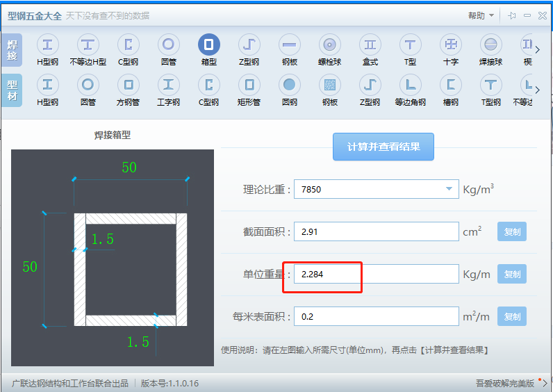This screenshot has width=553, height=392.
Task: Select profile C型钢 icon in 型材 row
Action: point(209,85)
